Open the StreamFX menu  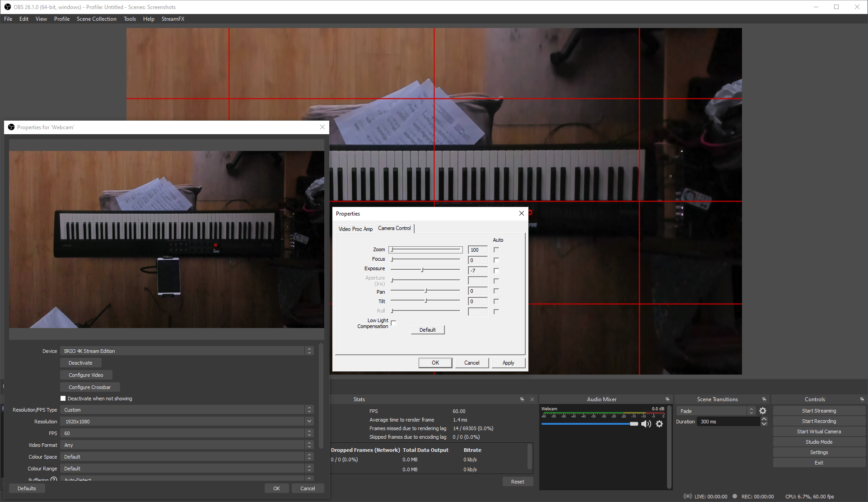point(173,19)
